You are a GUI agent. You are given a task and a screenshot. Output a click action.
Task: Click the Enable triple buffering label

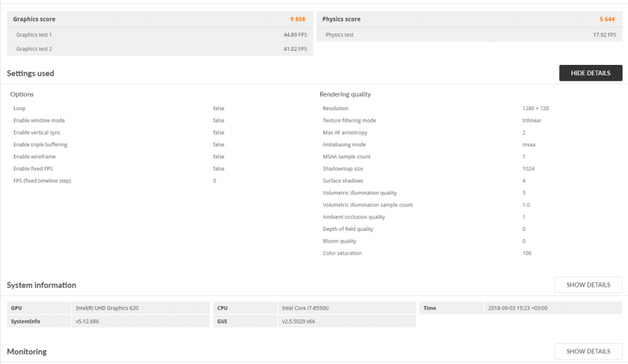(x=40, y=144)
